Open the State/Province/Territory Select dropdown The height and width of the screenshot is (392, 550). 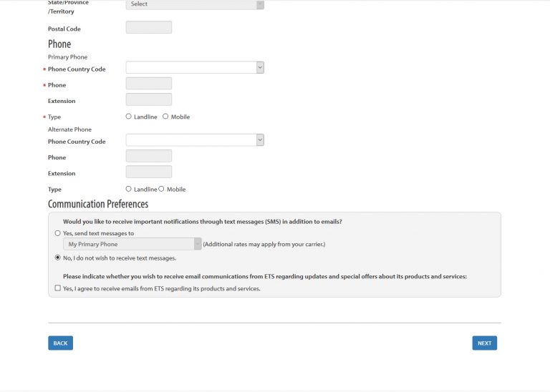pos(195,4)
